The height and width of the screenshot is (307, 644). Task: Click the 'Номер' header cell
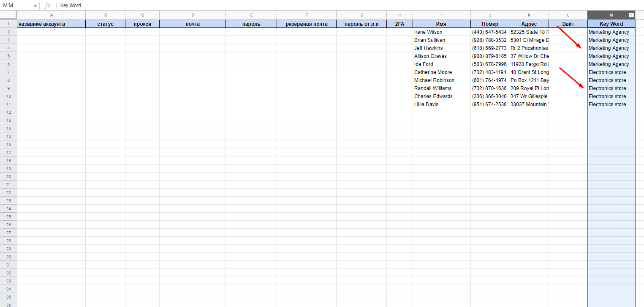[x=490, y=24]
